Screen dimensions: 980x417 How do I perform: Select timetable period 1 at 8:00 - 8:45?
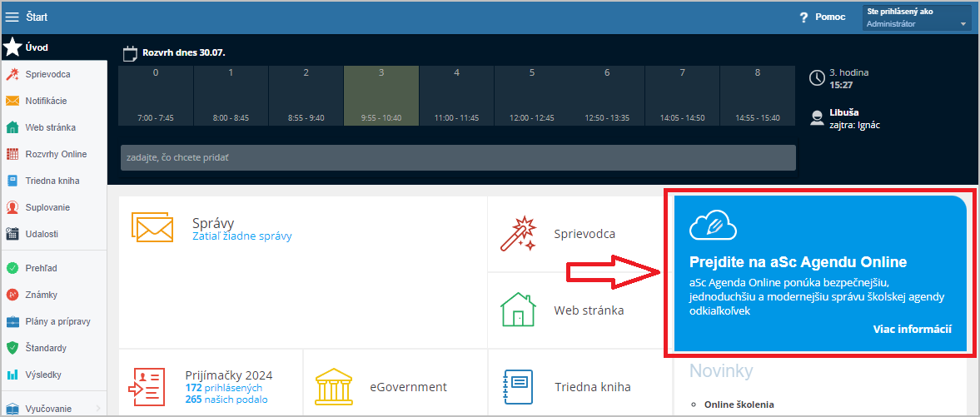click(231, 96)
